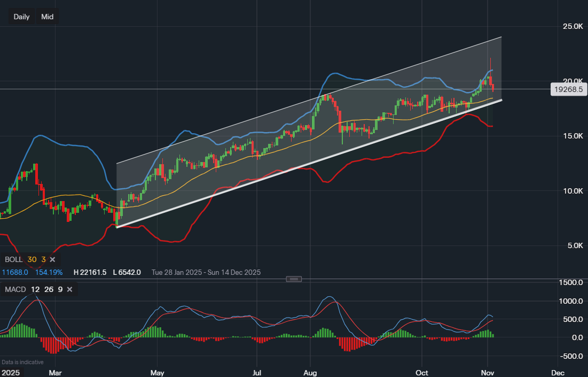Edit the BOLL period value 30
Viewport: 588px width, 377px height.
(32, 259)
